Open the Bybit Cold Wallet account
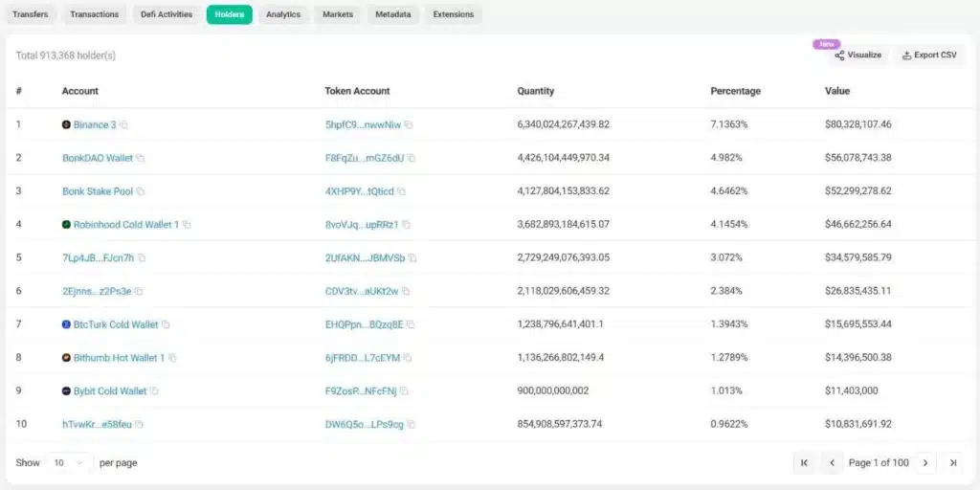 [x=110, y=391]
